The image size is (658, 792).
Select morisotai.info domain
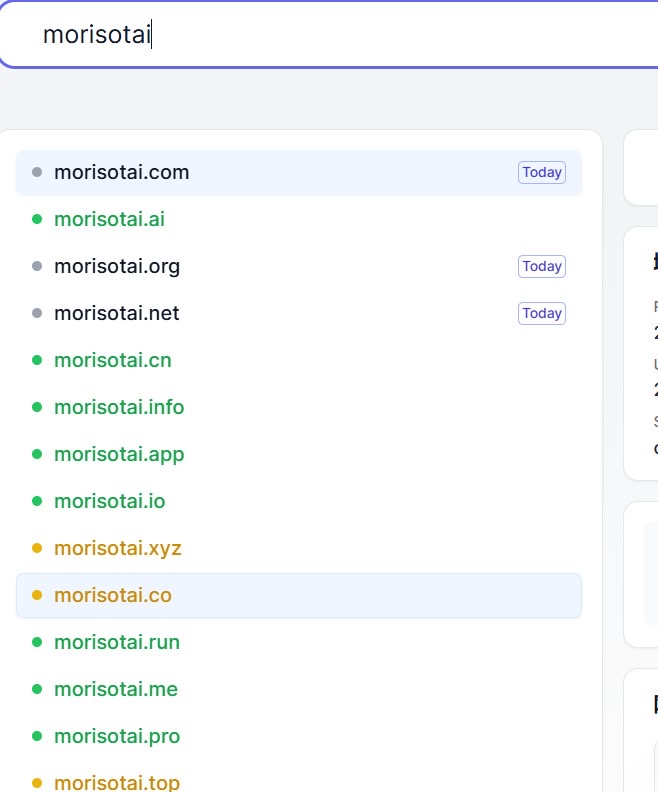tap(118, 408)
